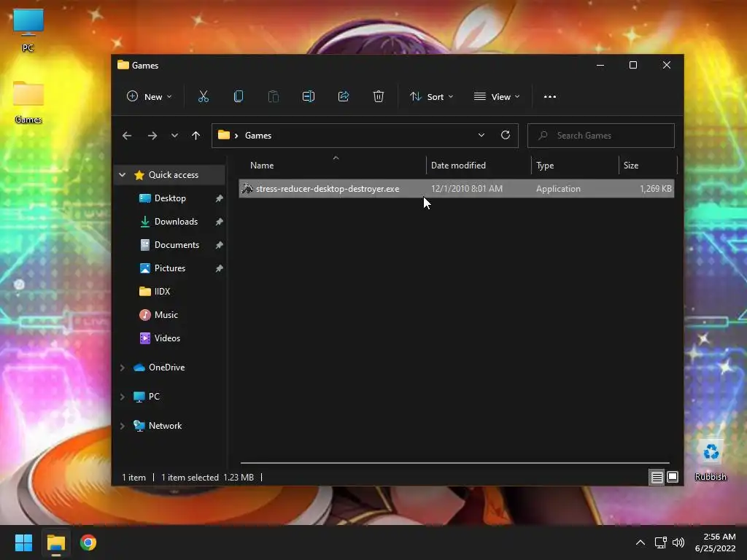Select Network in the navigation pane
Viewport: 747px width, 560px height.
(165, 426)
